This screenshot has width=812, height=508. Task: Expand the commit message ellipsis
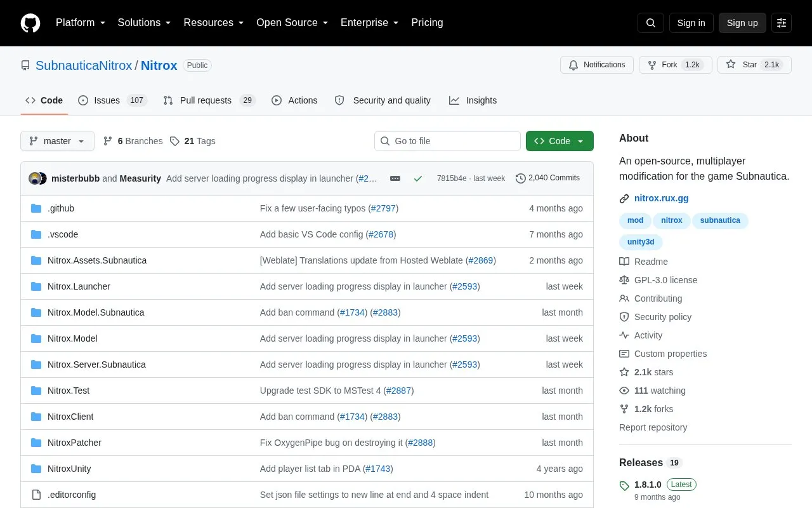click(395, 178)
